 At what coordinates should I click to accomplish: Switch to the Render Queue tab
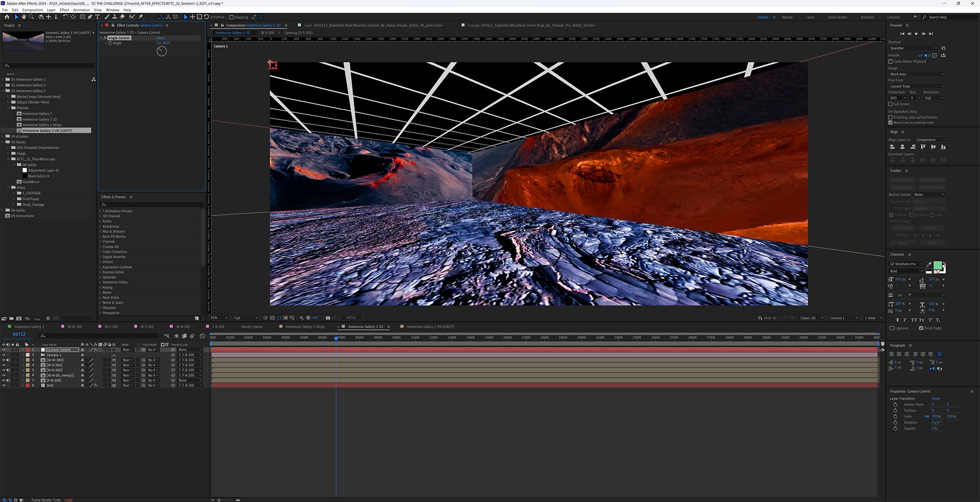point(252,327)
